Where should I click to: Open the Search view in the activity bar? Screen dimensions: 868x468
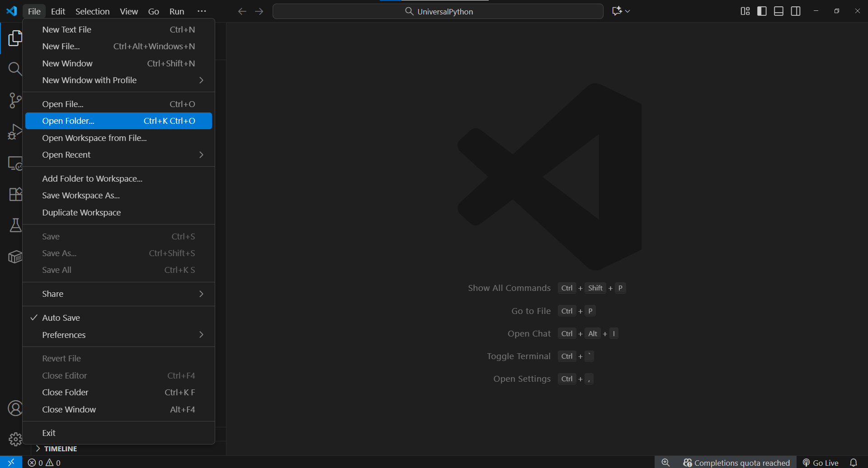pyautogui.click(x=15, y=69)
